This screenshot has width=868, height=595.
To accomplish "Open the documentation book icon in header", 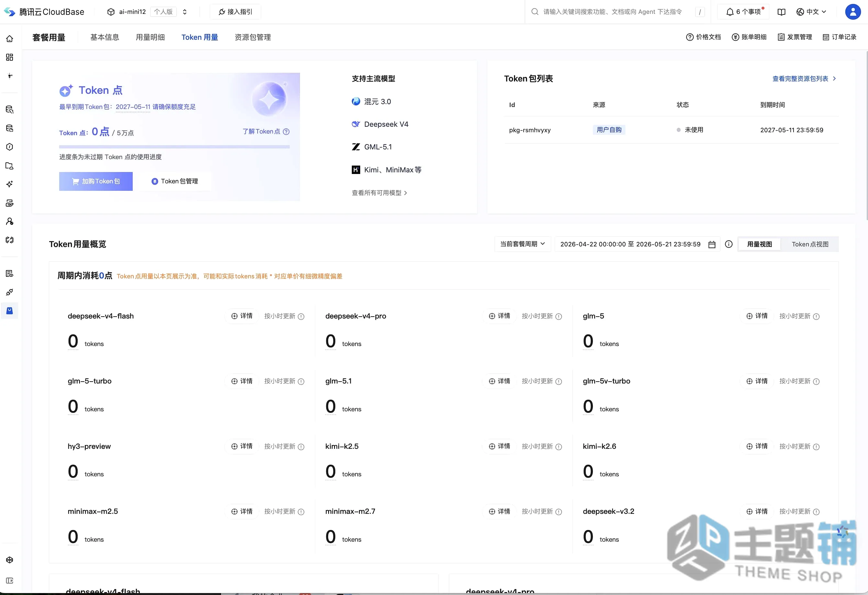I will click(781, 12).
